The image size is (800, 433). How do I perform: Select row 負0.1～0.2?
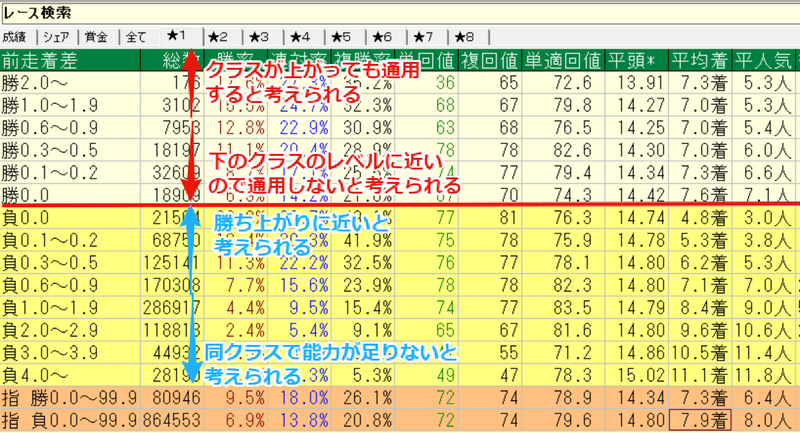[400, 240]
